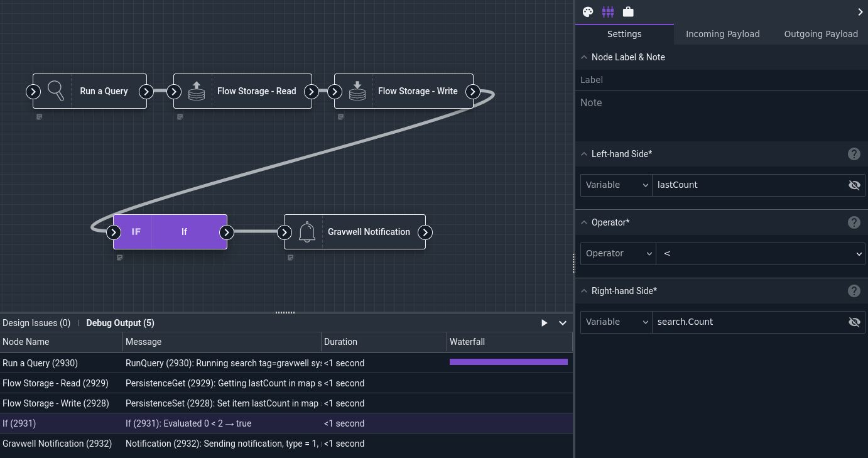Switch to the Incoming Payload tab
This screenshot has height=458, width=868.
click(723, 34)
